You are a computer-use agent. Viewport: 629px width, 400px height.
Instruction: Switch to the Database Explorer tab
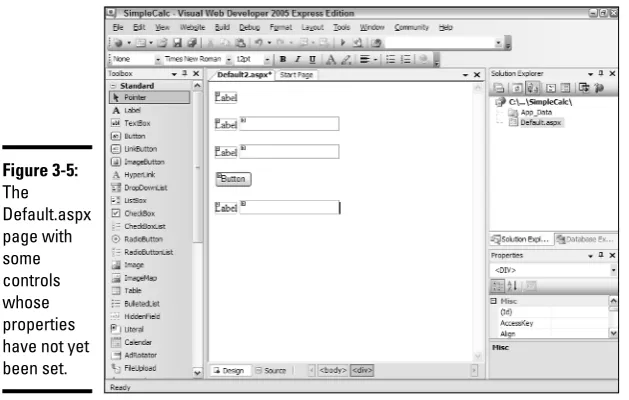point(586,239)
